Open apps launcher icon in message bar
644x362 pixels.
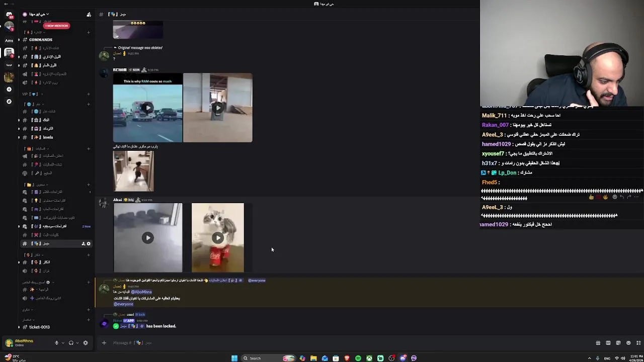(x=638, y=343)
